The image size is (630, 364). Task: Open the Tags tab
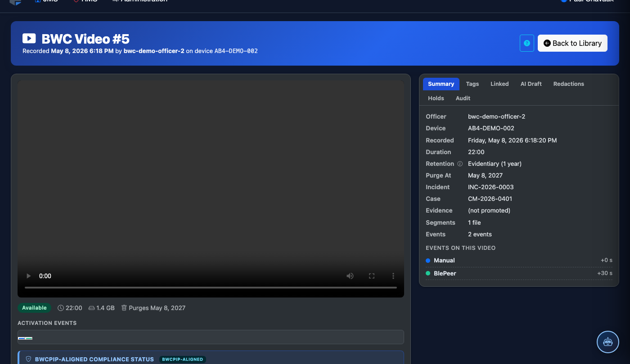(x=472, y=84)
